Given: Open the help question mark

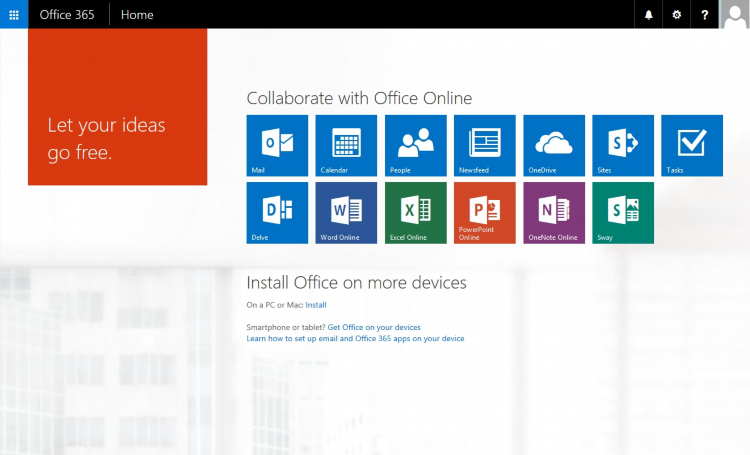Looking at the screenshot, I should (x=705, y=14).
